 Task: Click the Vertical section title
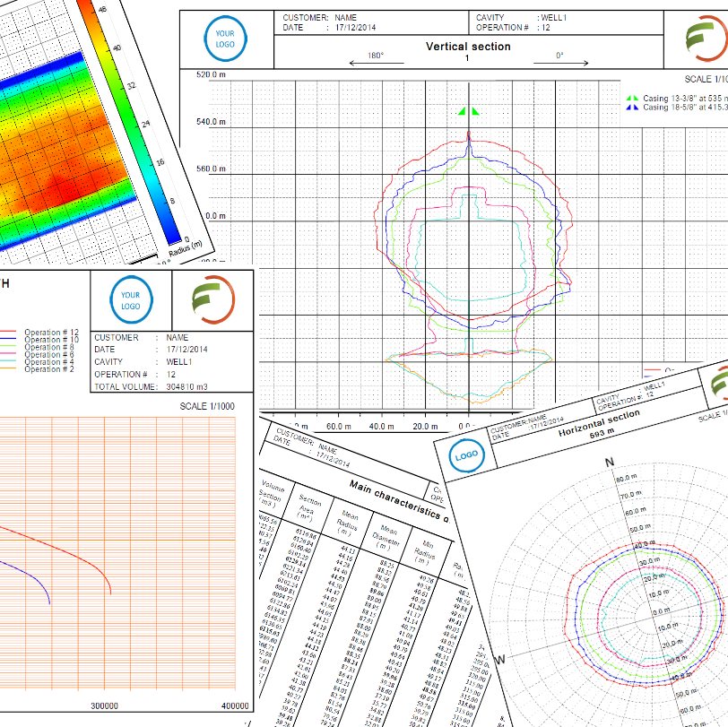point(468,47)
